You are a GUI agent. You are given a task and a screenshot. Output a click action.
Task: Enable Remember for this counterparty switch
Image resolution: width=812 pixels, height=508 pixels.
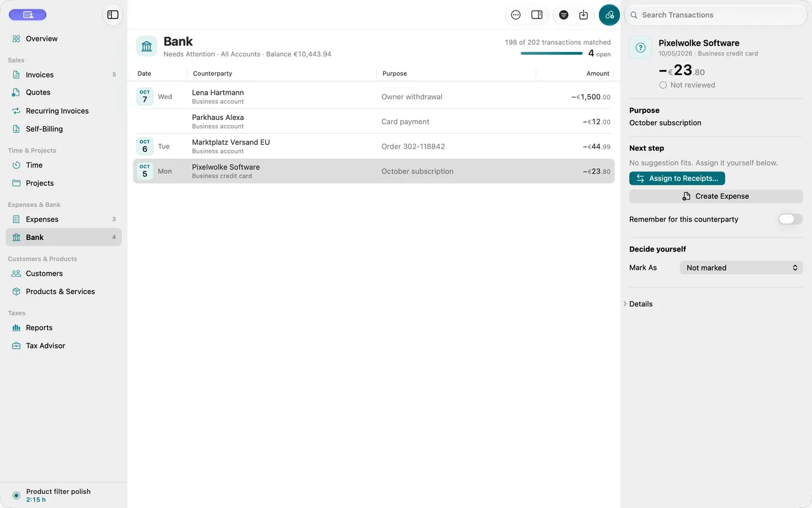(x=790, y=219)
